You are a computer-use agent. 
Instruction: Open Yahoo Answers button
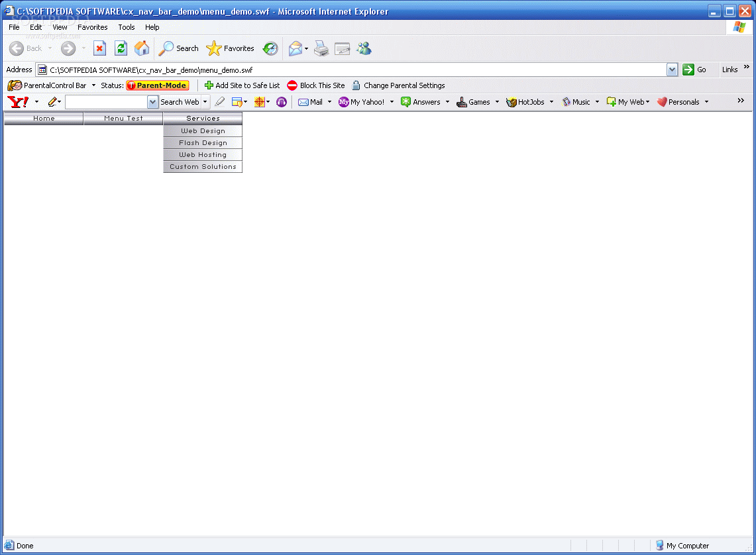pos(421,101)
